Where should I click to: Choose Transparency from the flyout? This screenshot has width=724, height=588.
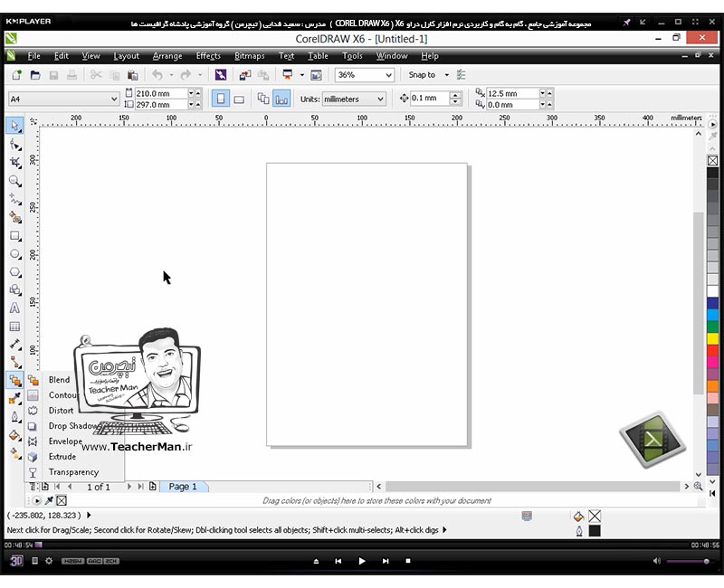click(73, 472)
